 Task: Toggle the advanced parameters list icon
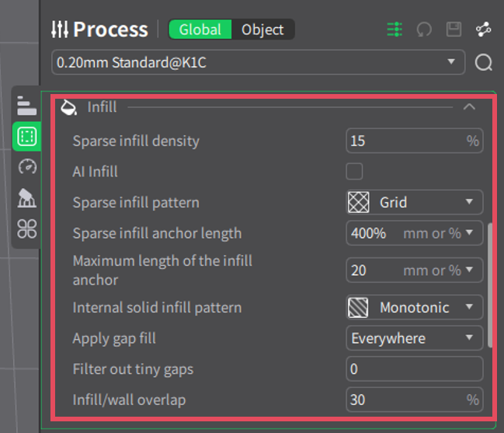[x=395, y=30]
